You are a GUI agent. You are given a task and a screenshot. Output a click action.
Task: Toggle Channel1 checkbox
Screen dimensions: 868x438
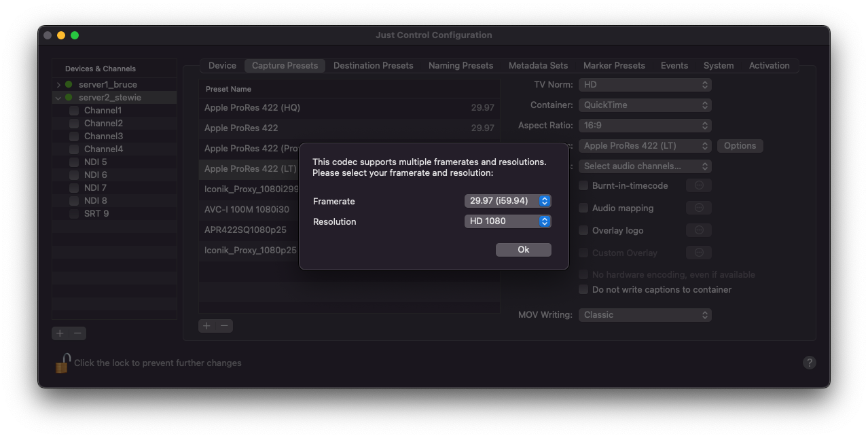click(x=74, y=111)
